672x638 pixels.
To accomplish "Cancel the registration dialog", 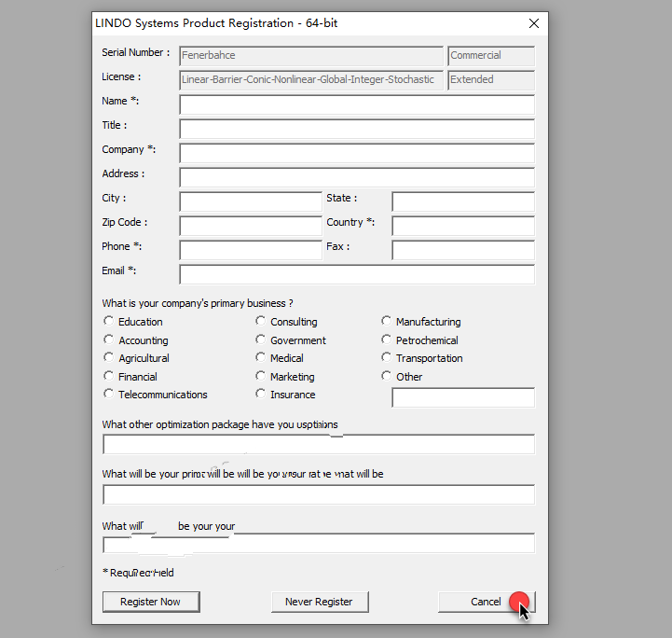I will (x=487, y=602).
